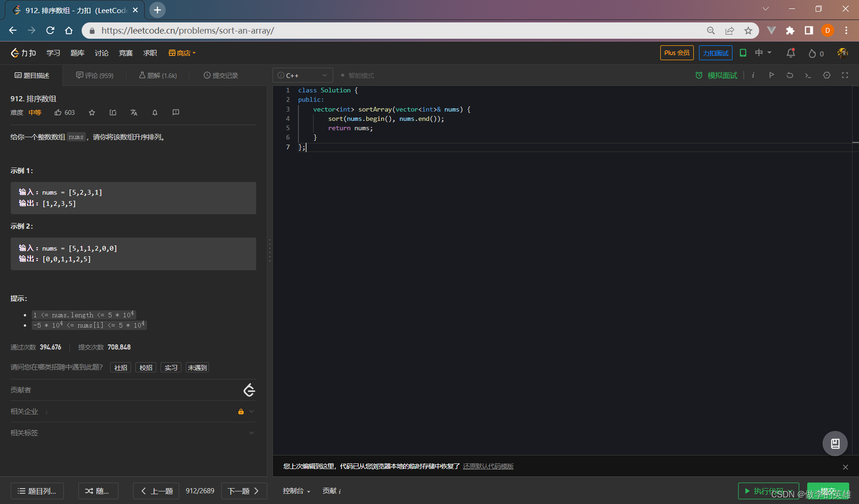Image resolution: width=859 pixels, height=504 pixels.
Task: Switch problem language with translate icon
Action: coord(134,112)
